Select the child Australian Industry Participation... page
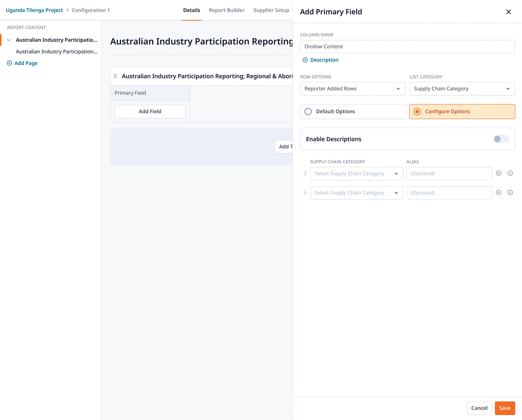This screenshot has width=522, height=420. [56, 51]
